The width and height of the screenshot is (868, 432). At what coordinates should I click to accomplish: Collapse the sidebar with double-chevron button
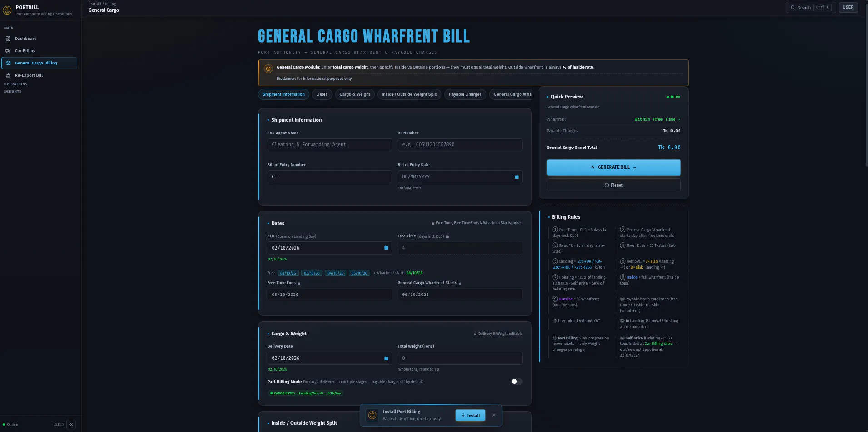pyautogui.click(x=71, y=424)
